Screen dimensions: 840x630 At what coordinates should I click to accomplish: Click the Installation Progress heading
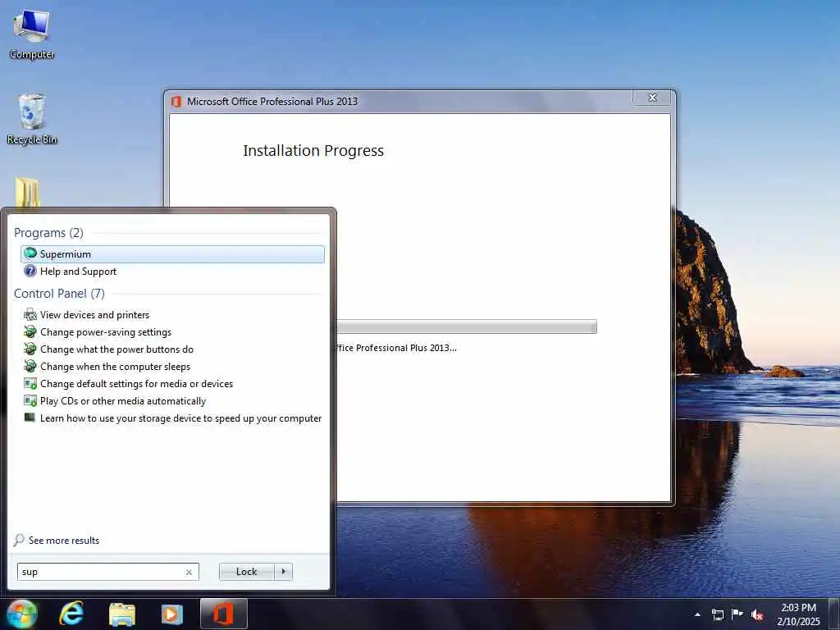(x=313, y=151)
